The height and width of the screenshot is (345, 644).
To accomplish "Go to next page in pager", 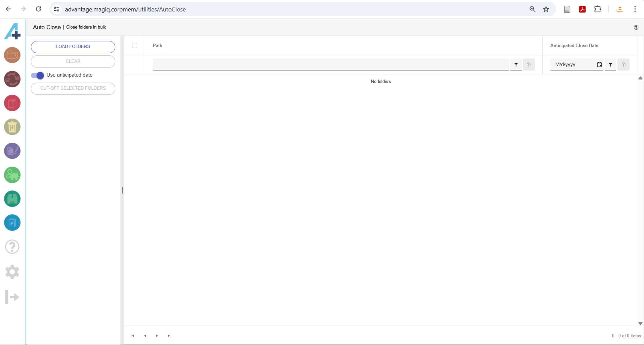I will [x=157, y=336].
